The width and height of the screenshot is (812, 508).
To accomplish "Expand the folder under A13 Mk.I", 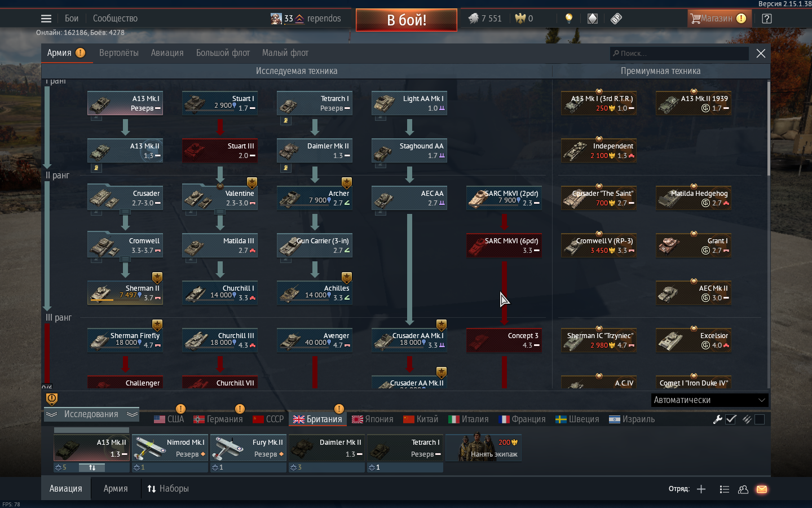I will coord(96,118).
